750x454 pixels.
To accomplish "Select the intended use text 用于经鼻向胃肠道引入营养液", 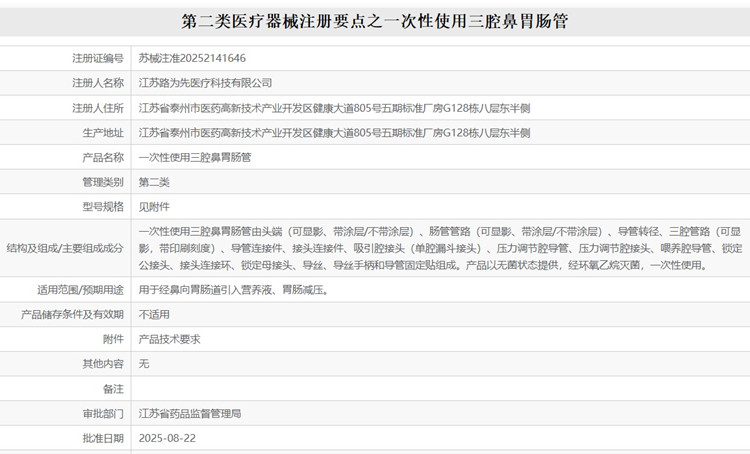I will click(x=233, y=290).
